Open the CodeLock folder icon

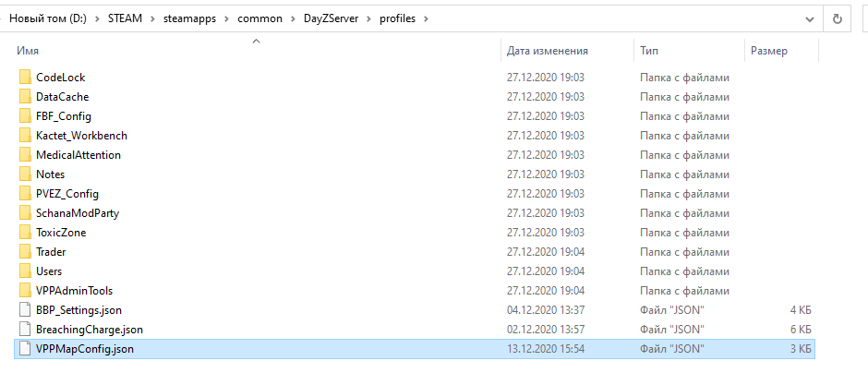point(24,78)
